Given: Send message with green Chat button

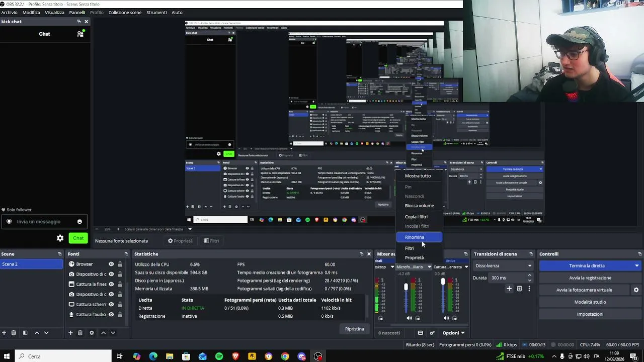Looking at the screenshot, I should tap(78, 238).
